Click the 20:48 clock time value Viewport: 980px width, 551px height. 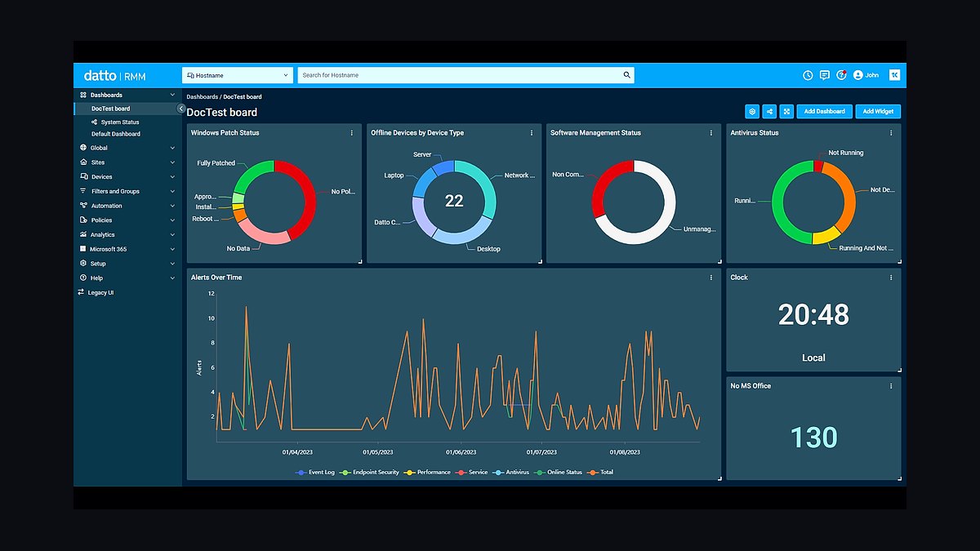point(813,314)
